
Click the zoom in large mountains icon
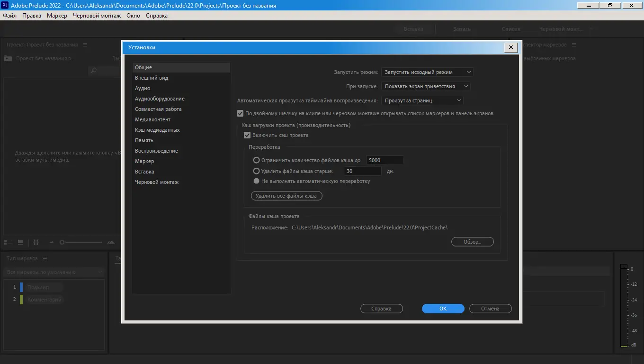pos(111,242)
